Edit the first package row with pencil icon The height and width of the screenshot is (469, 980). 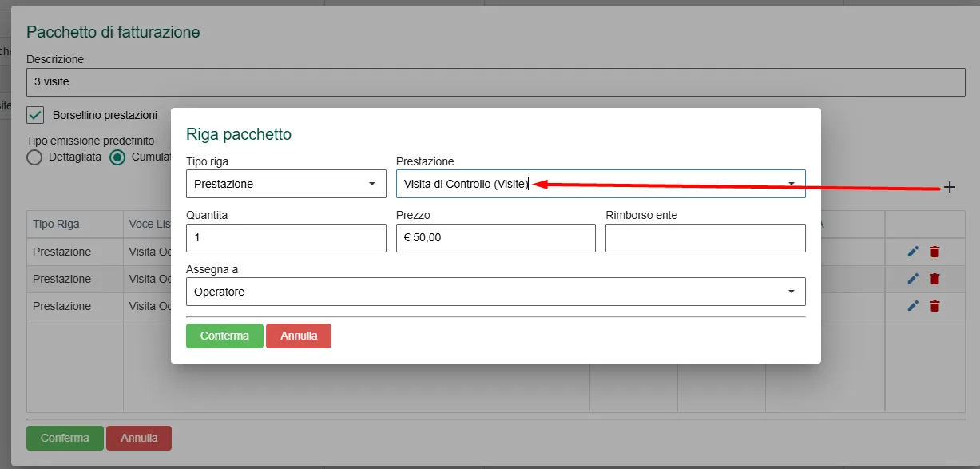coord(914,252)
